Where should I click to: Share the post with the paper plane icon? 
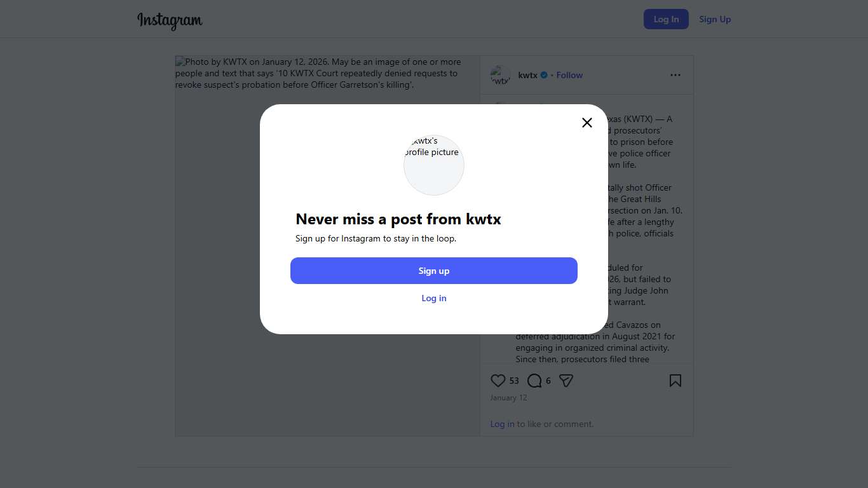566,381
